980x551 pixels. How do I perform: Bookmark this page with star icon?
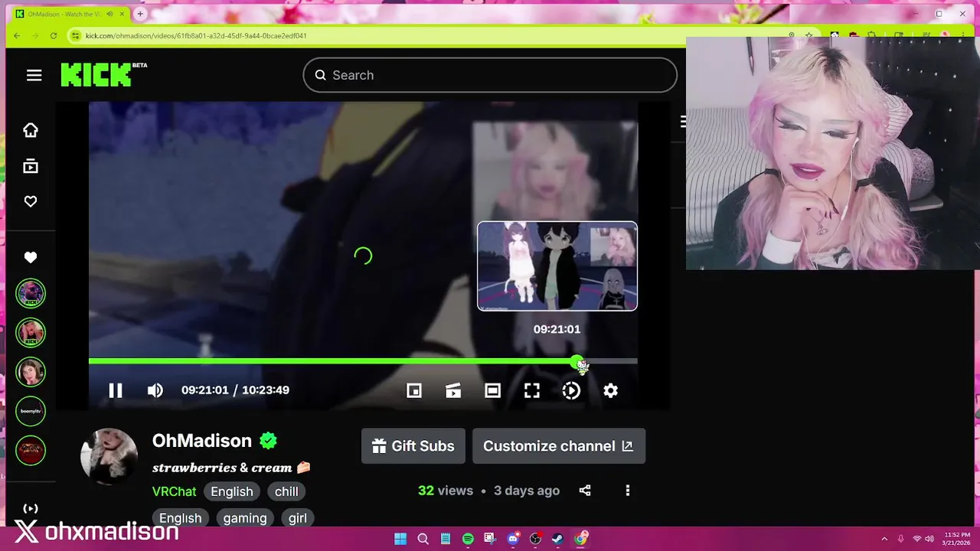point(809,35)
